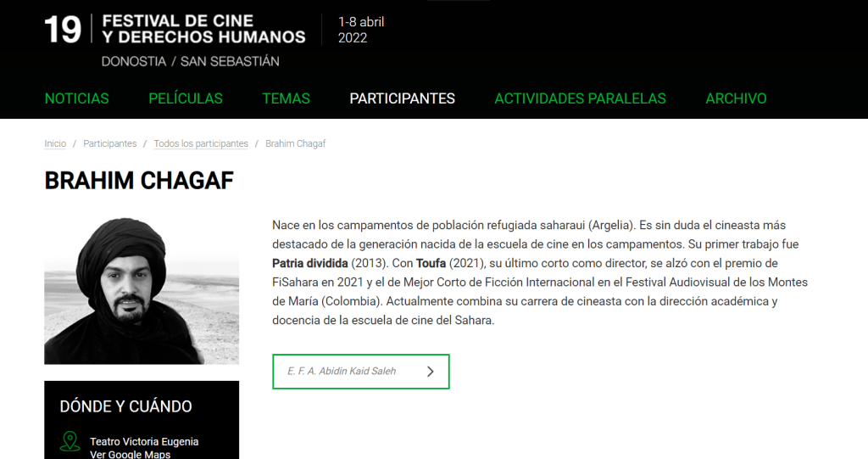Open the Ver Google Maps link
Screen dimensions: 868x459
[x=130, y=454]
